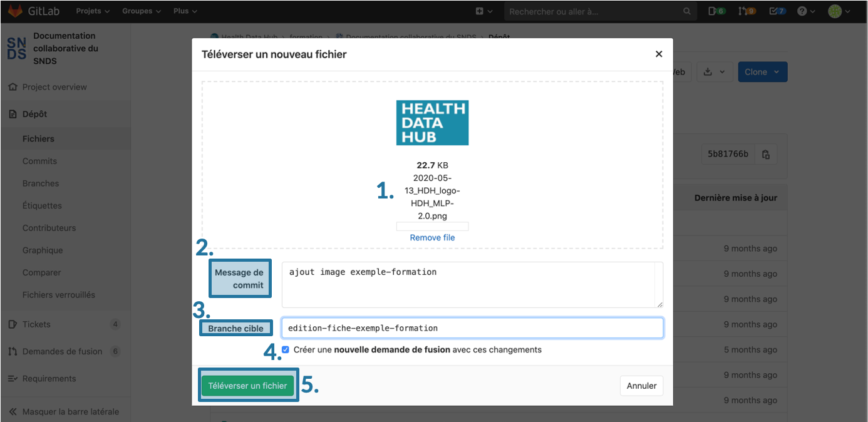Viewport: 868px width, 422px height.
Task: Click the Health Data Hub image thumbnail
Action: (432, 123)
